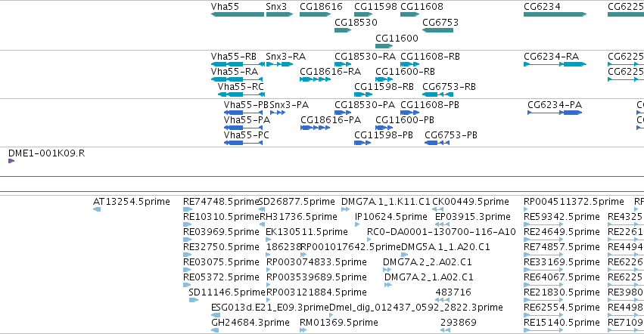Screen dimensions: 644x334
Task: Select the Snx3-RA transcript
Action: coord(279,64)
